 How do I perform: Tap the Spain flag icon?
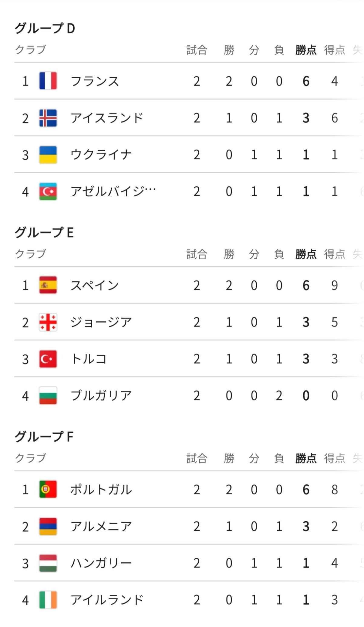click(48, 285)
